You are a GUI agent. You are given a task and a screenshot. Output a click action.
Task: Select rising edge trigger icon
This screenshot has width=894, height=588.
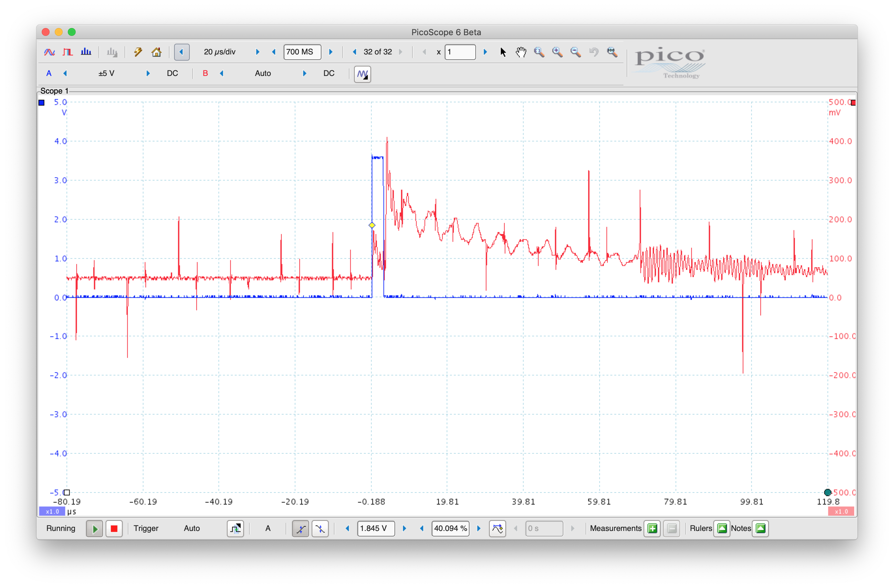coord(301,529)
